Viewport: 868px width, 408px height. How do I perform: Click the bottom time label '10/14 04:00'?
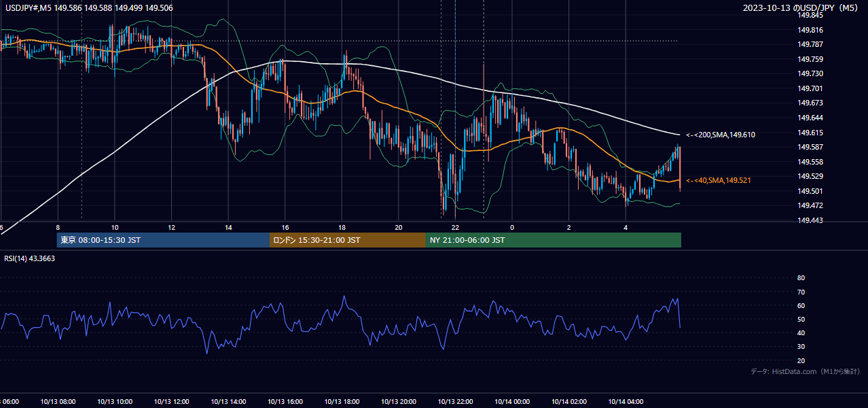click(x=626, y=402)
